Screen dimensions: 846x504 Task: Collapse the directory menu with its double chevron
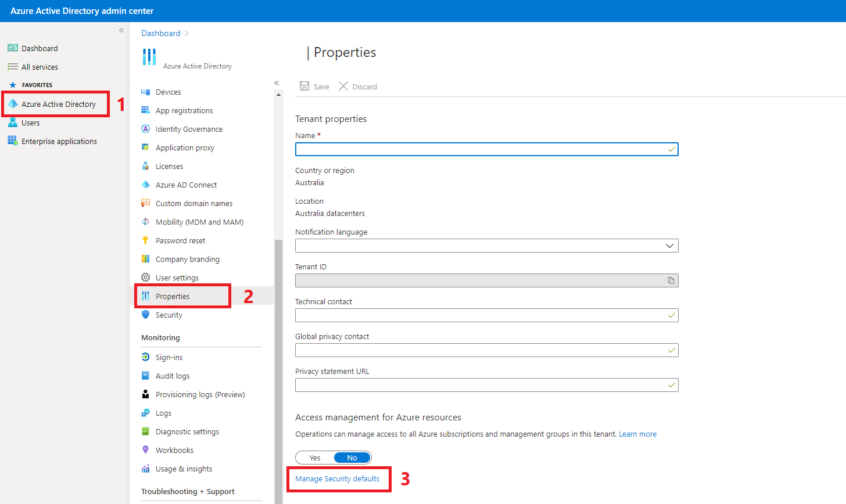277,83
